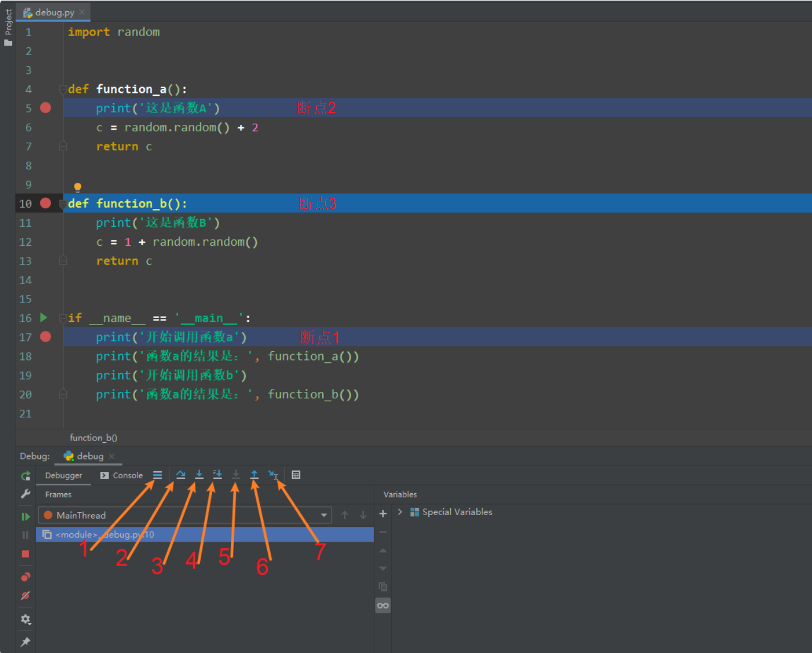This screenshot has height=653, width=812.
Task: Click the yellow intention lightbulb
Action: (78, 188)
